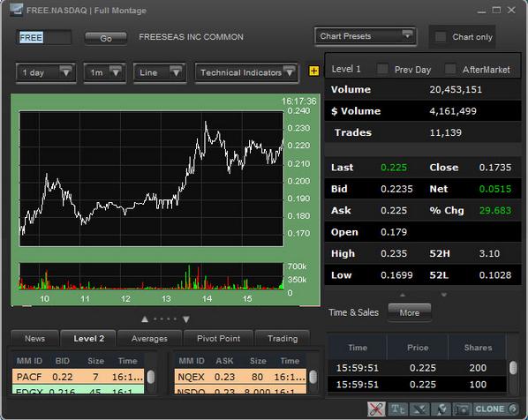
Task: Click the % Chg value 29.683
Action: pos(495,210)
